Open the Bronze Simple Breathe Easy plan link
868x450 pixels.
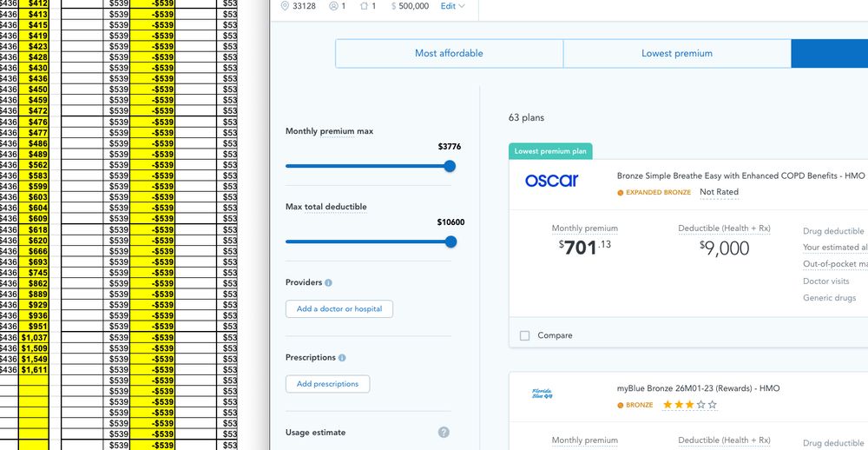[x=740, y=175]
